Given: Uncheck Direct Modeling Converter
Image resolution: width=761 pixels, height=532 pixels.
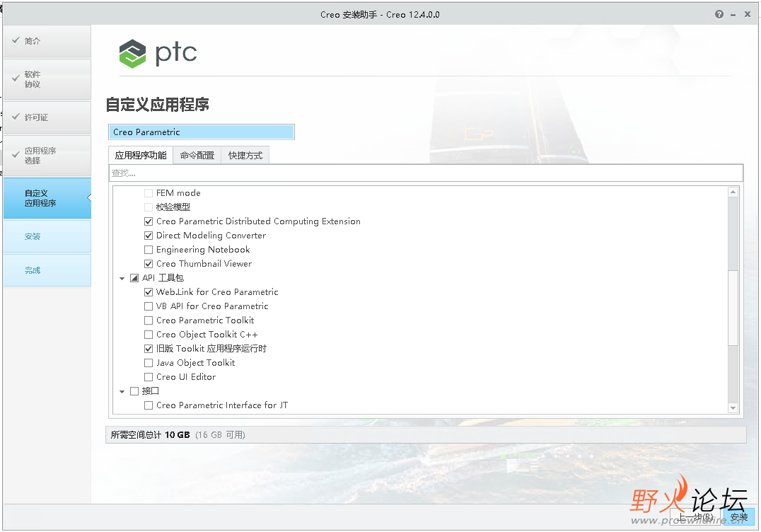Looking at the screenshot, I should [149, 236].
